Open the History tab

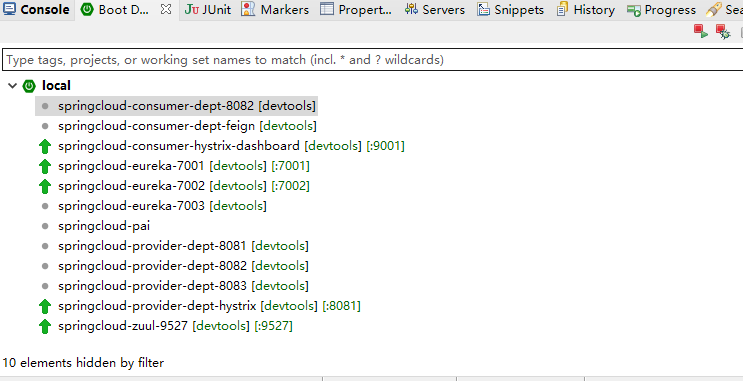[x=586, y=9]
